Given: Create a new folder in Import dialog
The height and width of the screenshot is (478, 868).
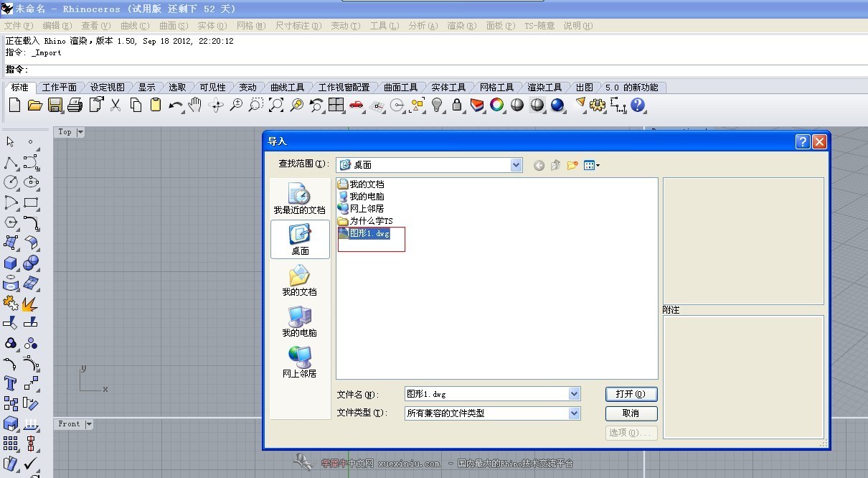Looking at the screenshot, I should pyautogui.click(x=572, y=166).
